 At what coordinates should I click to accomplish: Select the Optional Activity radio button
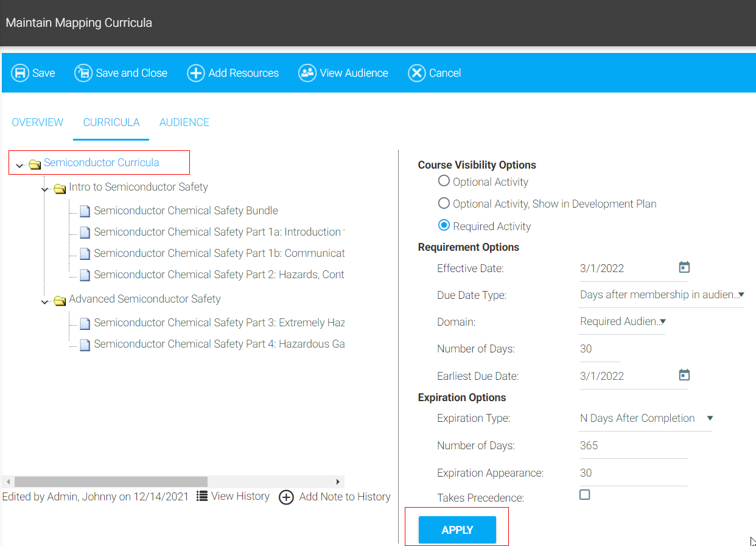(444, 181)
